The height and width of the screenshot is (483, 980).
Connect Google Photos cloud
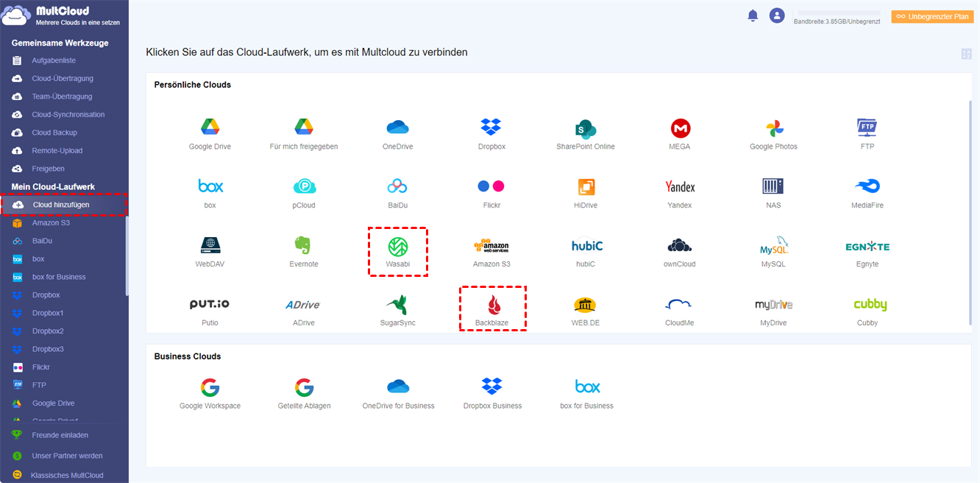click(773, 128)
